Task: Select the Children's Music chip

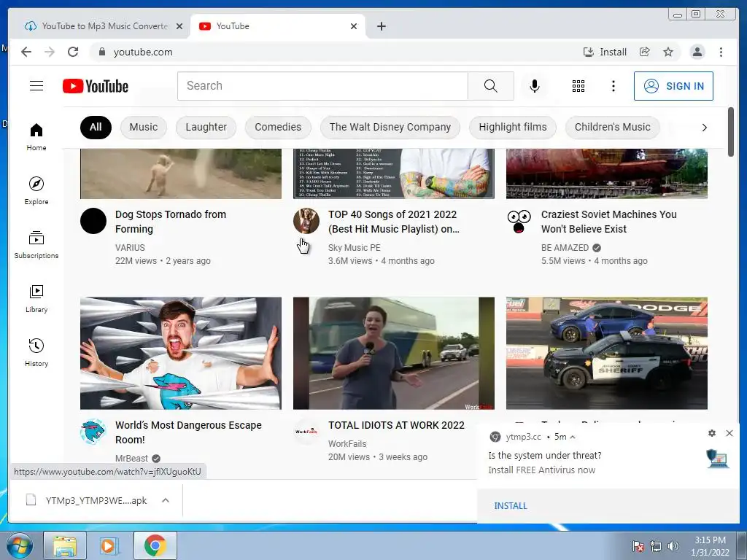Action: [612, 127]
